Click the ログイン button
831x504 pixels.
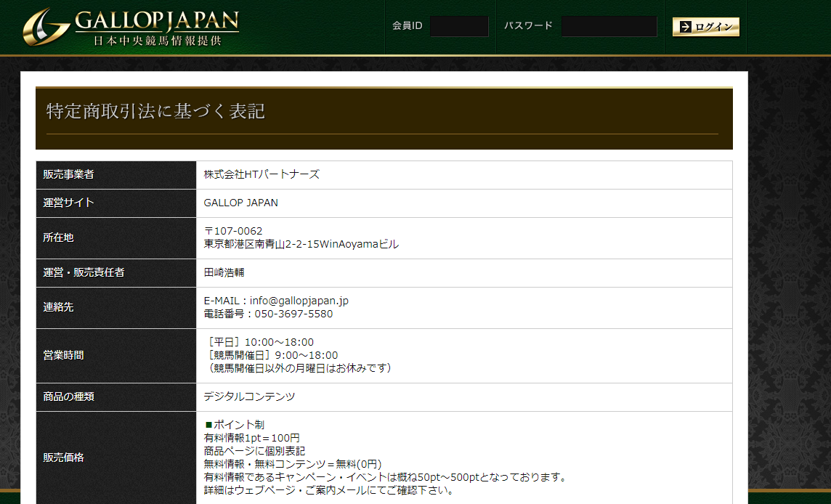706,27
